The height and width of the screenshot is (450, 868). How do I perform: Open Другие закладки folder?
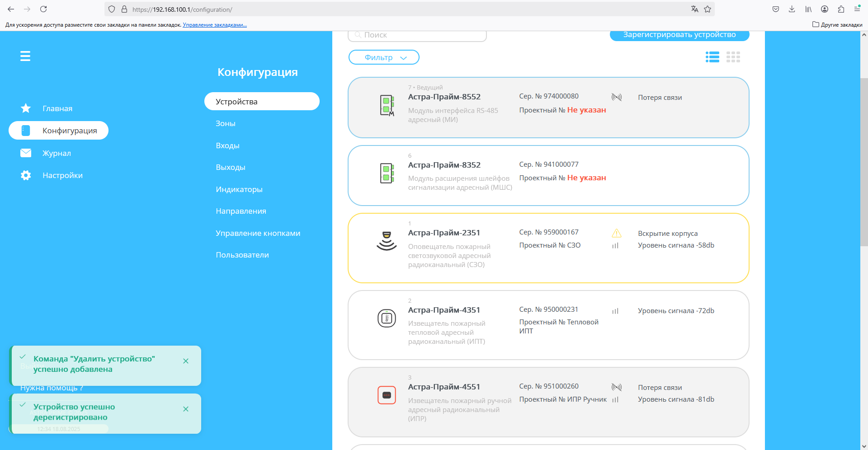[x=837, y=25]
